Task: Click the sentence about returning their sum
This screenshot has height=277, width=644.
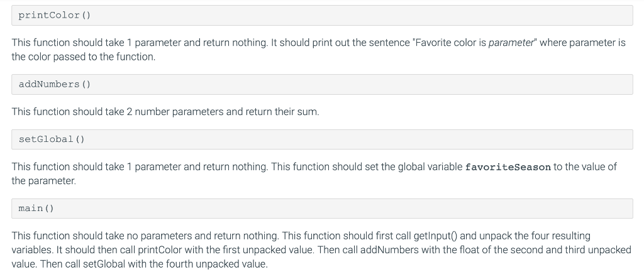Action: tap(165, 112)
